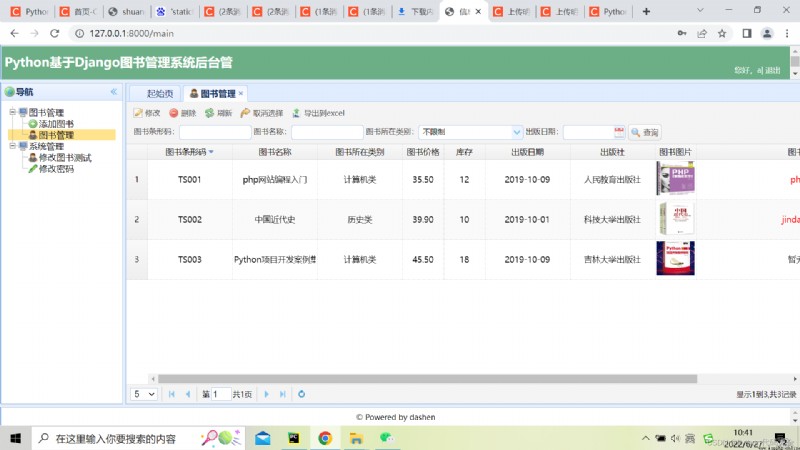800x450 pixels.
Task: Switch to the 下载内 browser tab
Action: coord(416,11)
